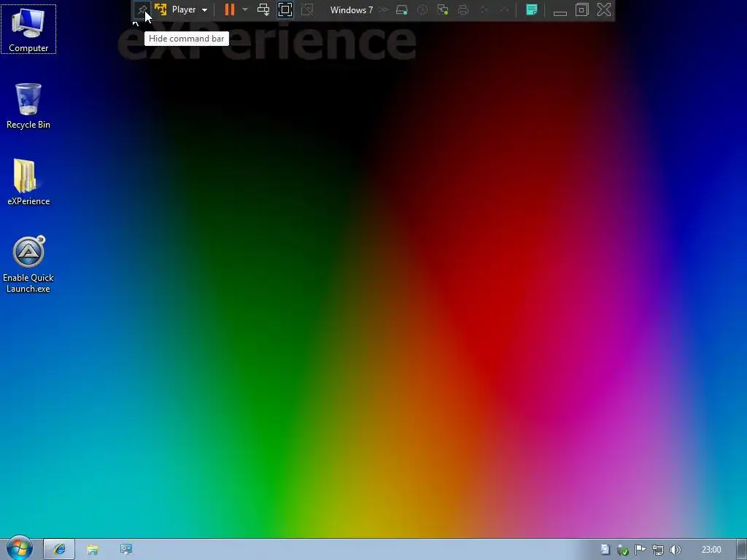This screenshot has height=560, width=747.
Task: Expand the power options dropdown arrow
Action: click(x=245, y=9)
